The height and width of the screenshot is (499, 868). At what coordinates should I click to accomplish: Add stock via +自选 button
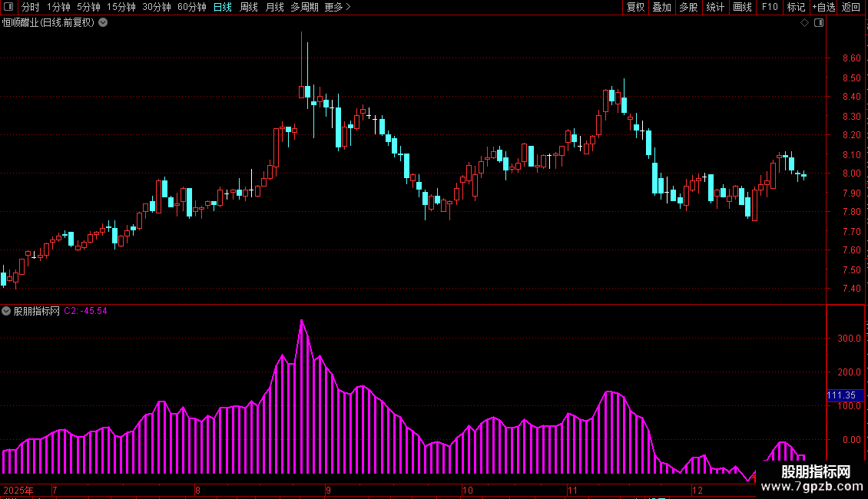point(823,7)
